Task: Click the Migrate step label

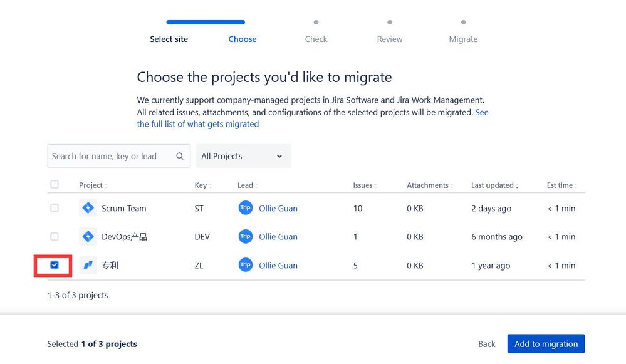Action: pyautogui.click(x=463, y=39)
